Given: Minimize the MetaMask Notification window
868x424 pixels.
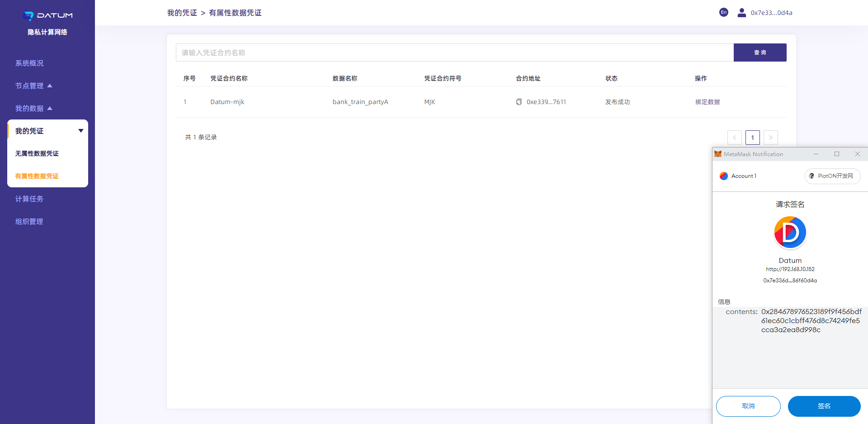Looking at the screenshot, I should [x=816, y=154].
